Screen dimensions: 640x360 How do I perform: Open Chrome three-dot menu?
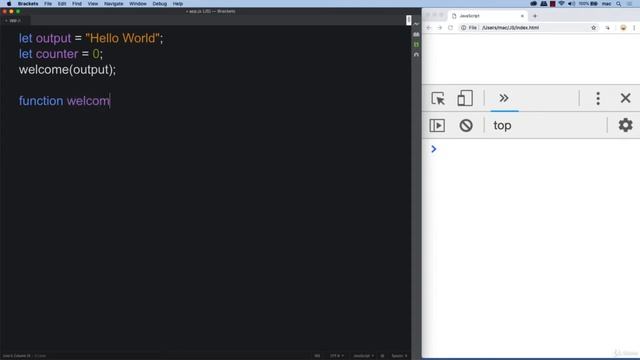[634, 28]
